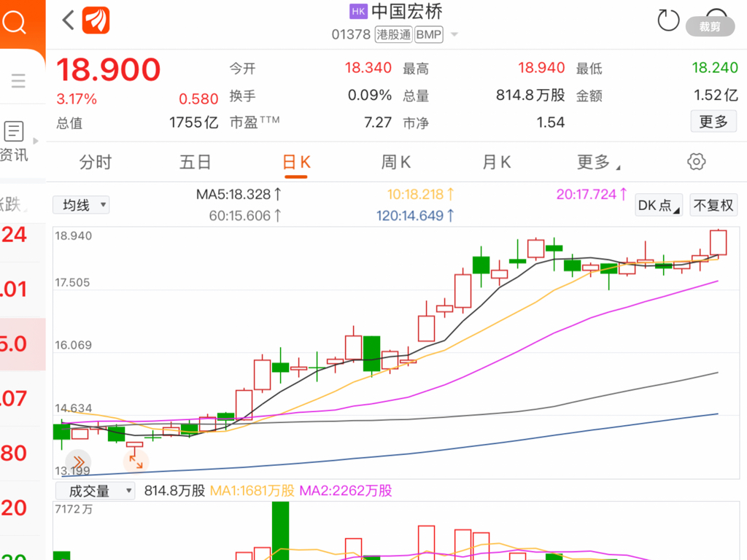Switch to the 分时 tab

click(96, 163)
